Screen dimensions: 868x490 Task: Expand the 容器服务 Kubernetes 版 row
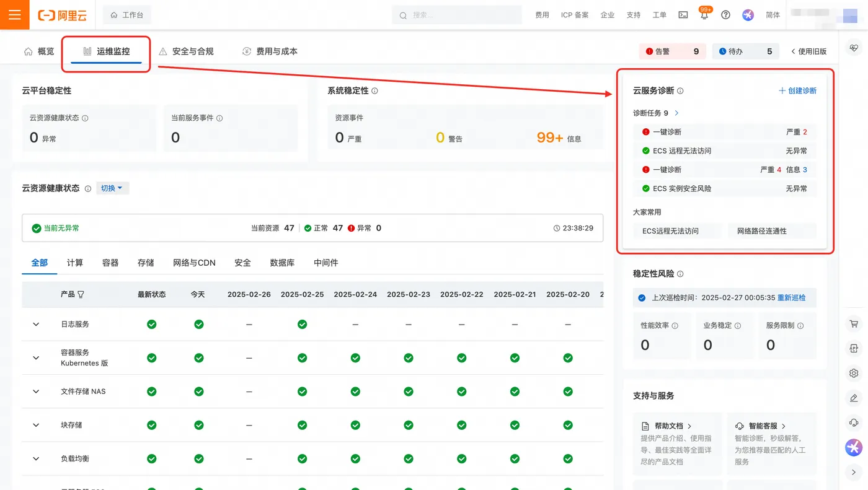pyautogui.click(x=36, y=357)
